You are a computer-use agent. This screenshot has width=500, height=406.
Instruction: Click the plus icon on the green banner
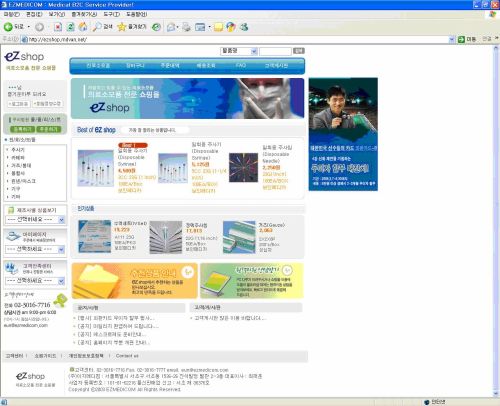[x=287, y=270]
